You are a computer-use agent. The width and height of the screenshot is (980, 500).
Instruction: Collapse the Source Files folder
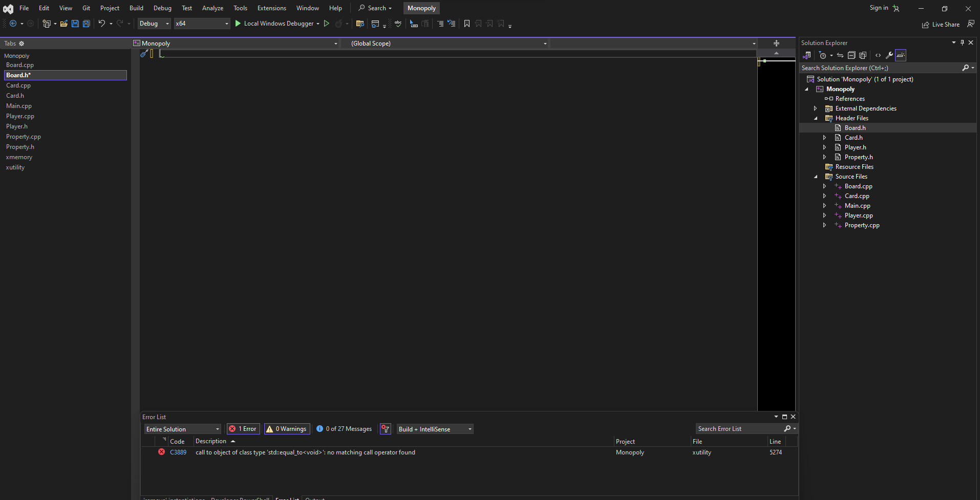[x=816, y=177]
